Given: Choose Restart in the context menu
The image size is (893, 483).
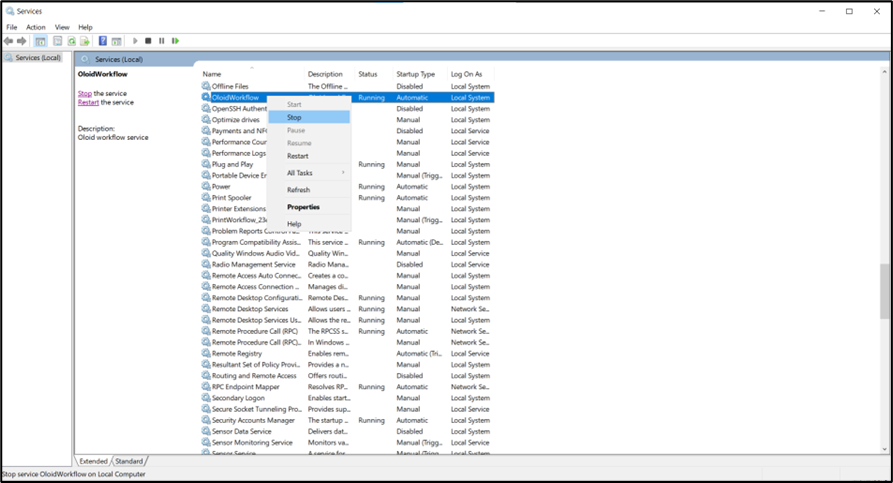Looking at the screenshot, I should (x=309, y=156).
